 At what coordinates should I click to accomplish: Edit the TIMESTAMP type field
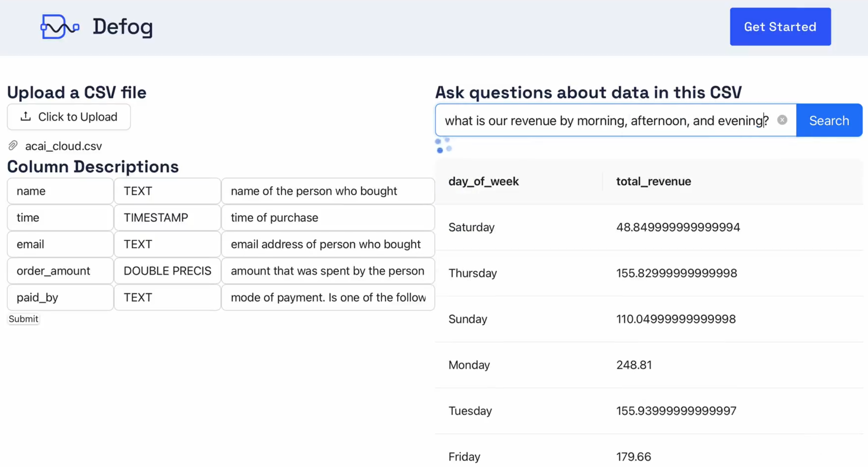pos(167,218)
